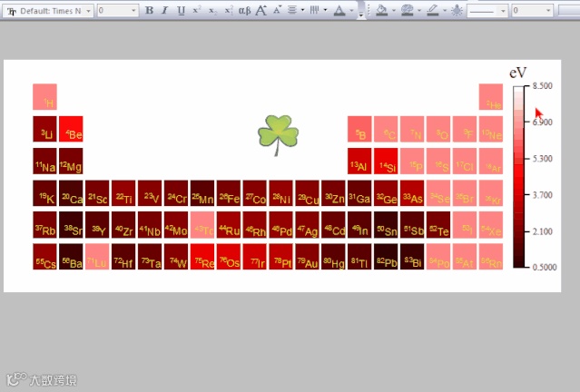This screenshot has width=580, height=392.
Task: Expand the text alignment dropdown arrow
Action: [302, 10]
